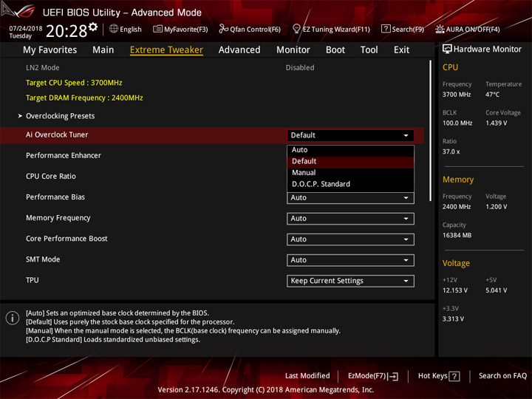532x399 pixels.
Task: Click the +3.3V 3.313 V reading
Action: tap(453, 319)
